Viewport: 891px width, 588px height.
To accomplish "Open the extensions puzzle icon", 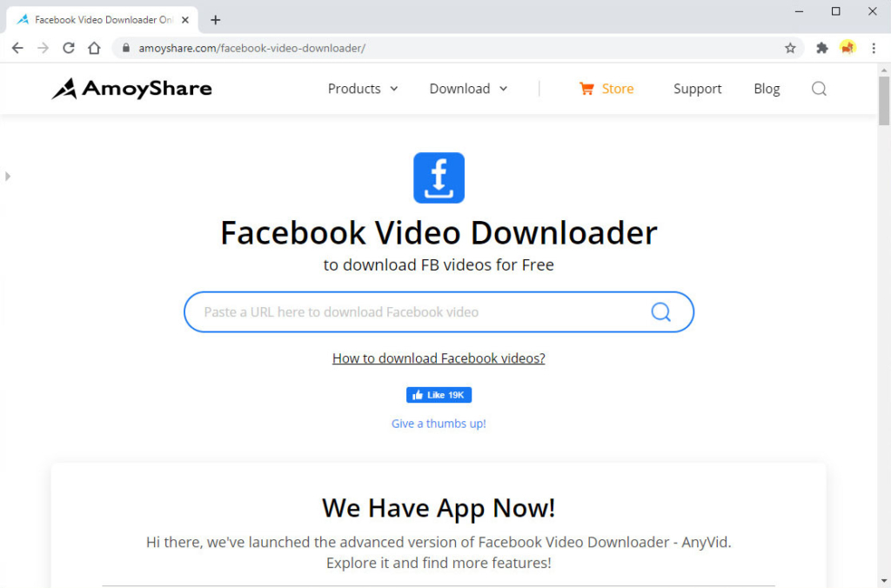I will coord(821,49).
